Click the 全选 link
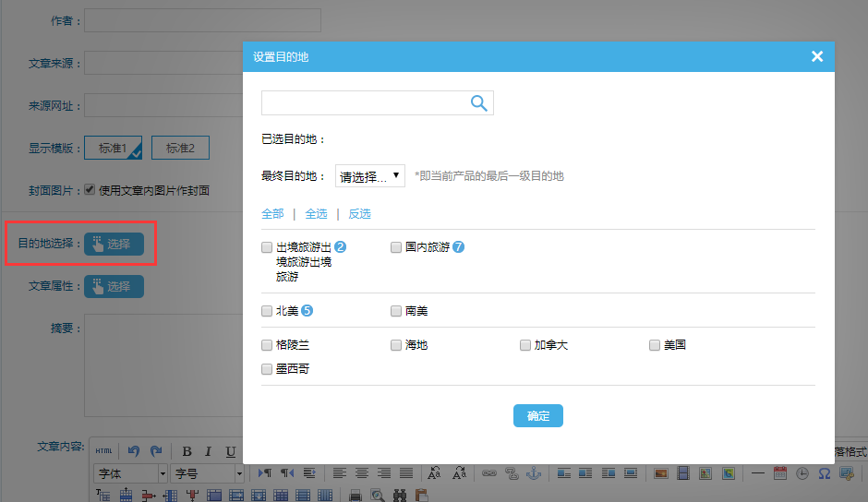 pos(316,213)
